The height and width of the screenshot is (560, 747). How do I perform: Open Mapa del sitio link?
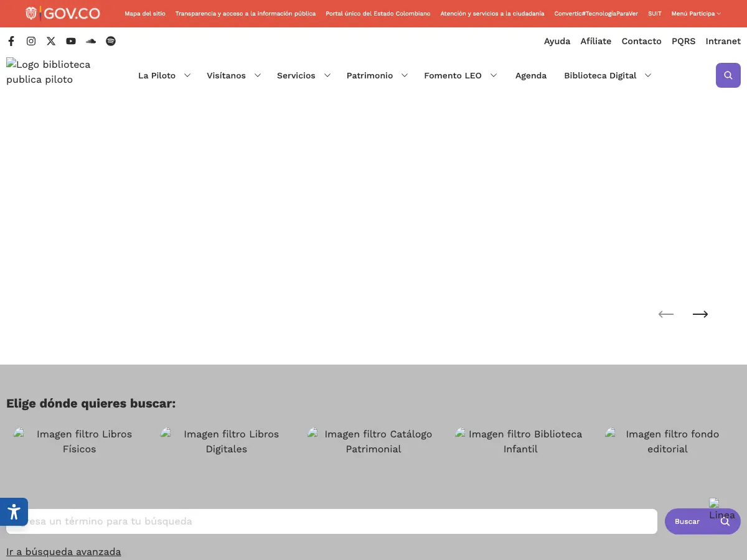[x=145, y=14]
